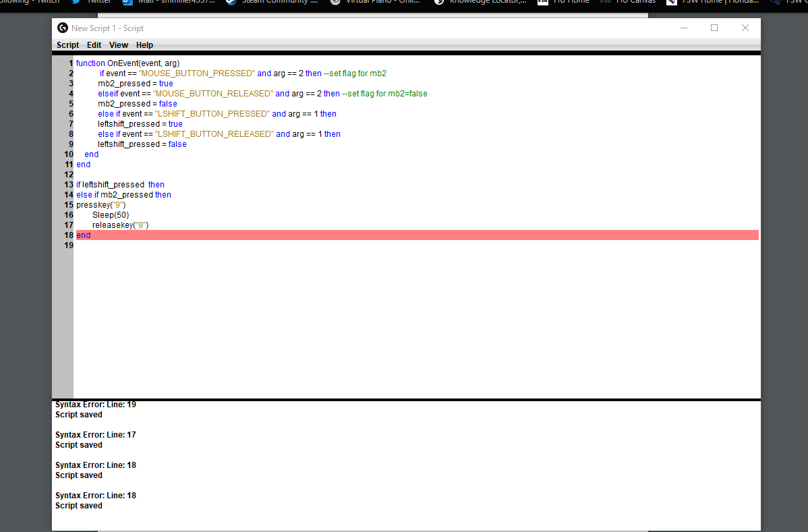Open the Edit menu

tap(94, 45)
